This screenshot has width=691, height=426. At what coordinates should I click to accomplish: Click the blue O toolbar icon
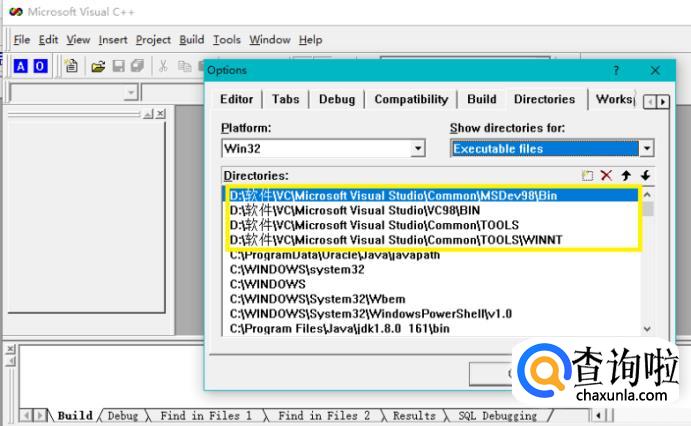coord(40,66)
